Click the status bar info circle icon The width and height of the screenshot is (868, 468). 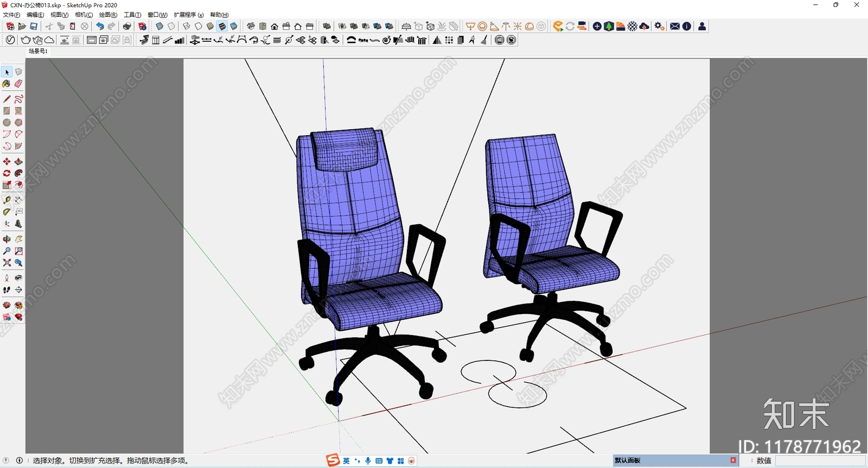click(20, 460)
